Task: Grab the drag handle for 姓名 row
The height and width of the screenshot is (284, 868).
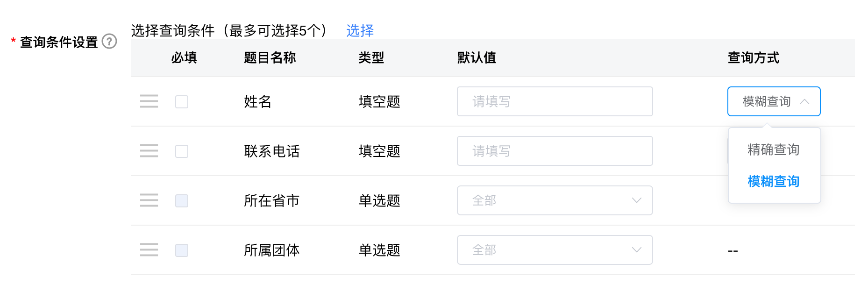Action: [149, 101]
